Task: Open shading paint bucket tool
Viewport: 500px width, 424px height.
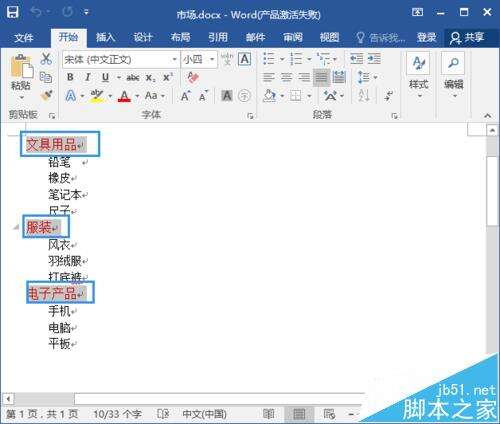Action: click(269, 96)
